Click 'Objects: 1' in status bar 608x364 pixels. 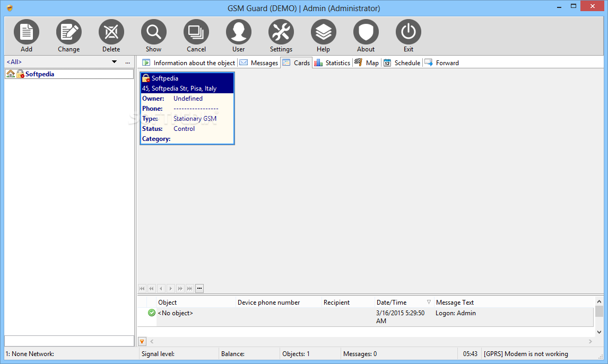point(296,354)
